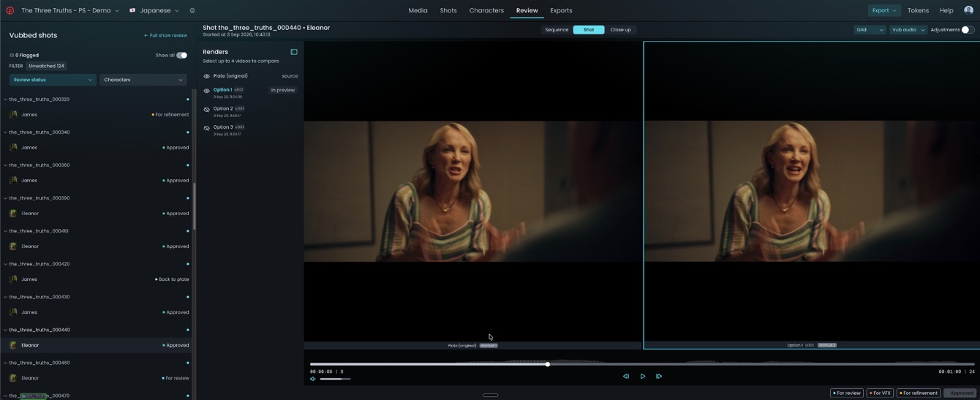980x400 pixels.
Task: Open the Review tab
Action: (x=527, y=10)
